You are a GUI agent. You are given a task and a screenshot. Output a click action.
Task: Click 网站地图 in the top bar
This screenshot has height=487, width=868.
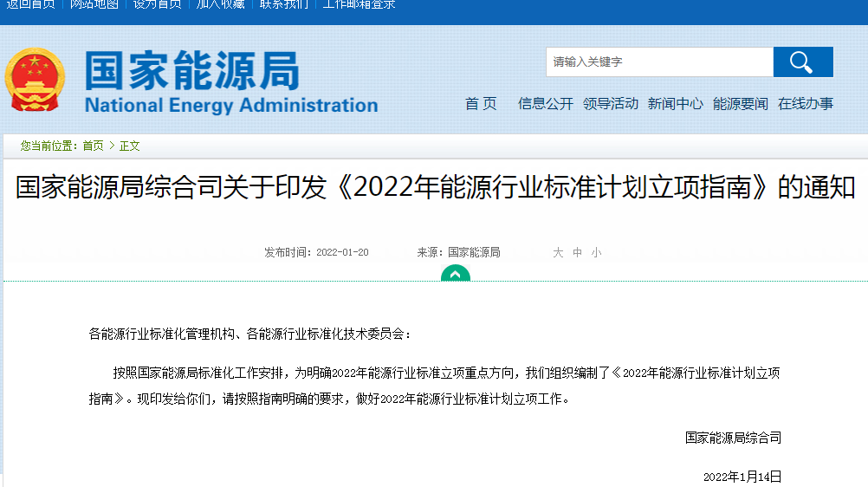(x=94, y=4)
